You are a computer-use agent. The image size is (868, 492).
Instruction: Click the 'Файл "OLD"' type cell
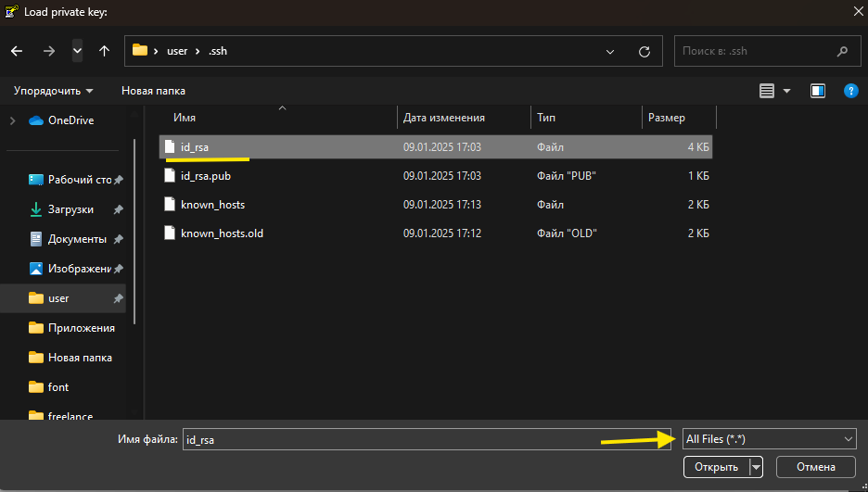coord(567,233)
